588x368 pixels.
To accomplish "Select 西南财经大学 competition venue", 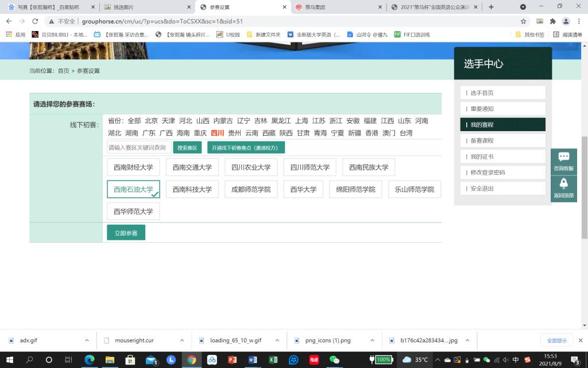I will tap(133, 167).
